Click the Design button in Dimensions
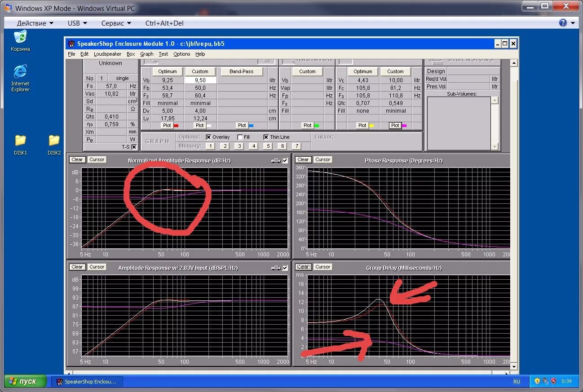This screenshot has height=392, width=583. click(x=436, y=71)
